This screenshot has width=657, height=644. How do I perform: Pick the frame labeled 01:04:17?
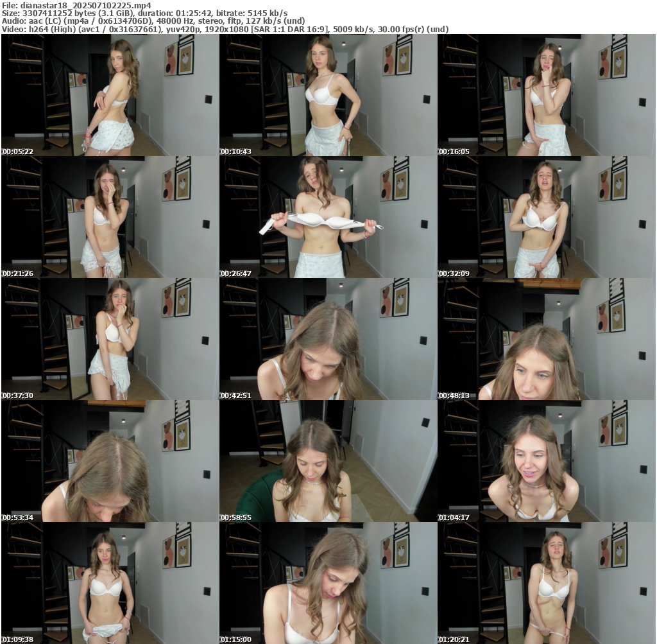(546, 461)
